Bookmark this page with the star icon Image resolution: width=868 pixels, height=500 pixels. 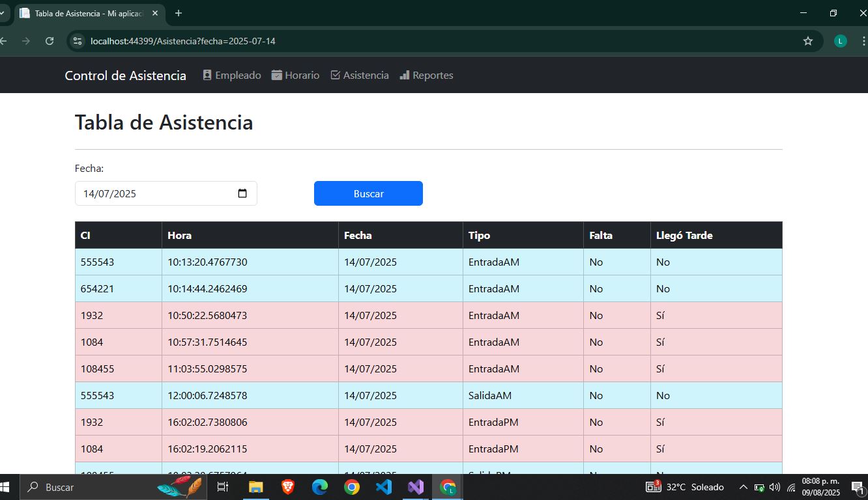point(808,41)
